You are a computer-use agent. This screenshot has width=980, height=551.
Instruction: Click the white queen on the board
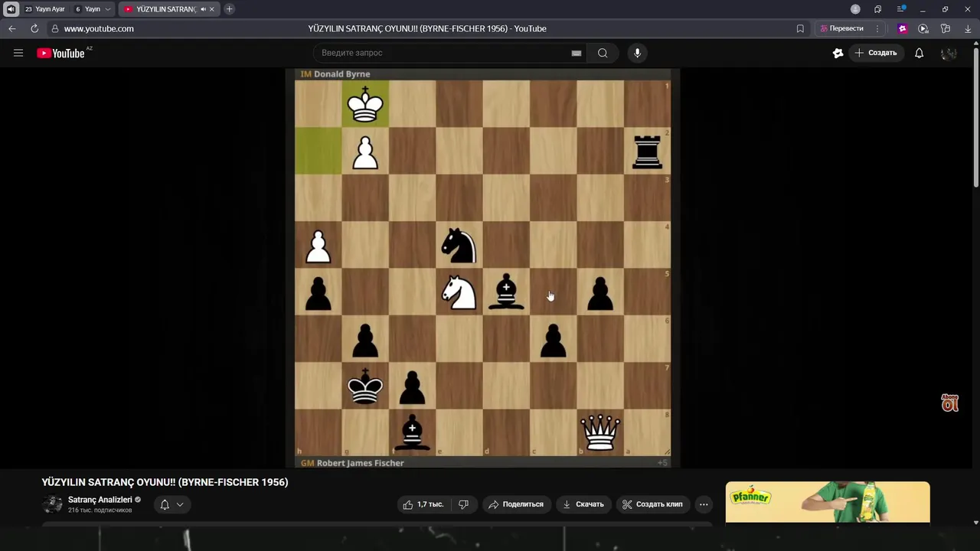[600, 432]
